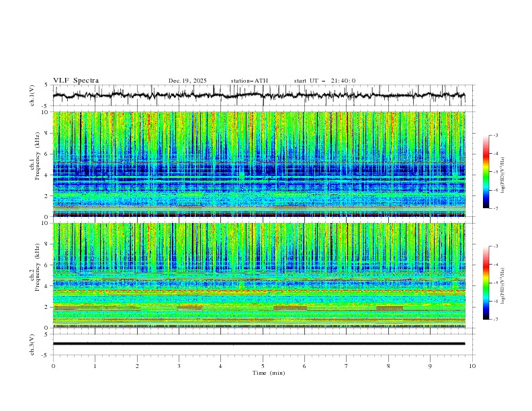Select the 5 minute tick on time axis
Viewport: 532px width, 411px height.
tap(263, 365)
